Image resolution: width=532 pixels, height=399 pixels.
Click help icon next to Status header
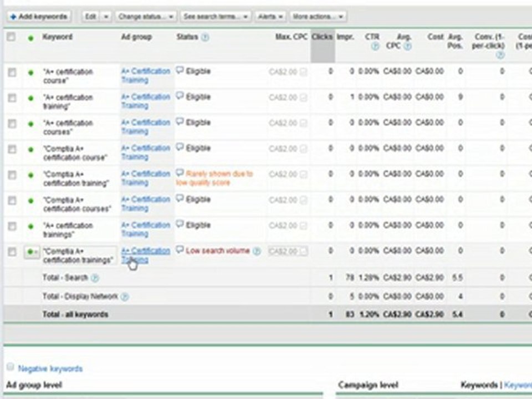click(205, 37)
